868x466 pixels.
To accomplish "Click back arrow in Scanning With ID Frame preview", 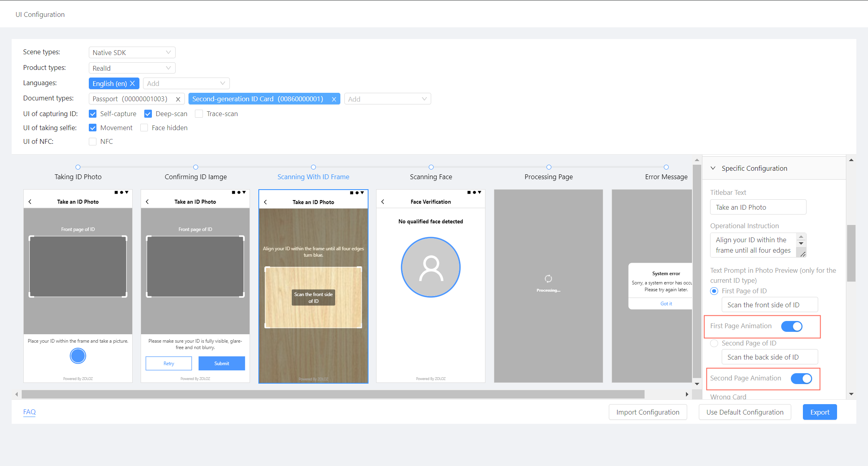I will coord(265,202).
